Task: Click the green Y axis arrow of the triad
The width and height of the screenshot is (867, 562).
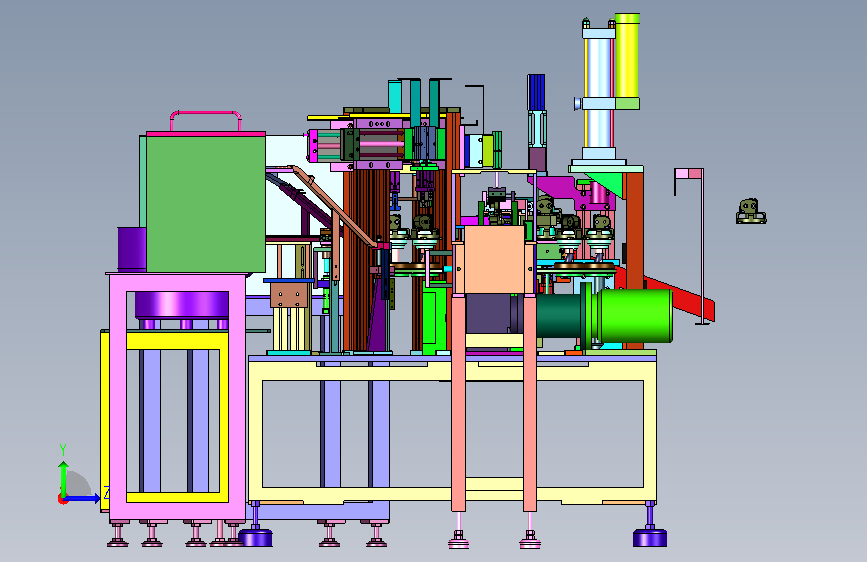Action: pyautogui.click(x=64, y=478)
